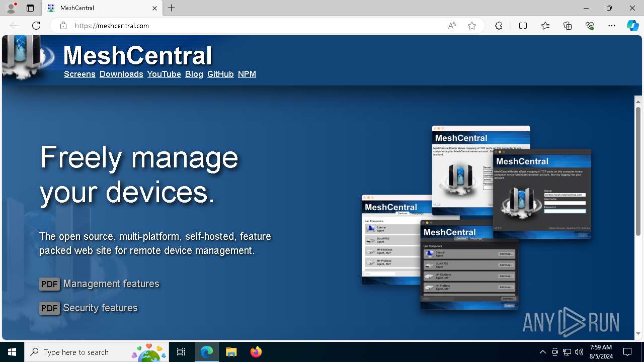Open the Windows Start menu
Image resolution: width=644 pixels, height=362 pixels.
coord(12,352)
